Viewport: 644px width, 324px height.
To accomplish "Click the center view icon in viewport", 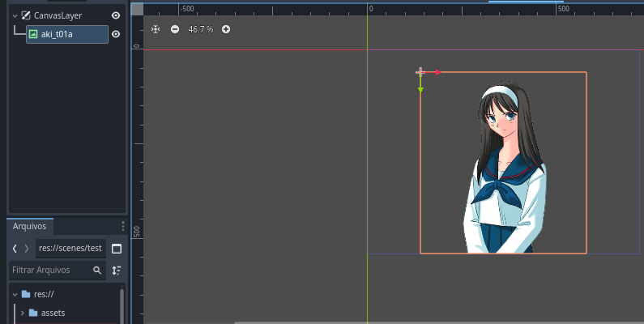I will click(x=156, y=29).
